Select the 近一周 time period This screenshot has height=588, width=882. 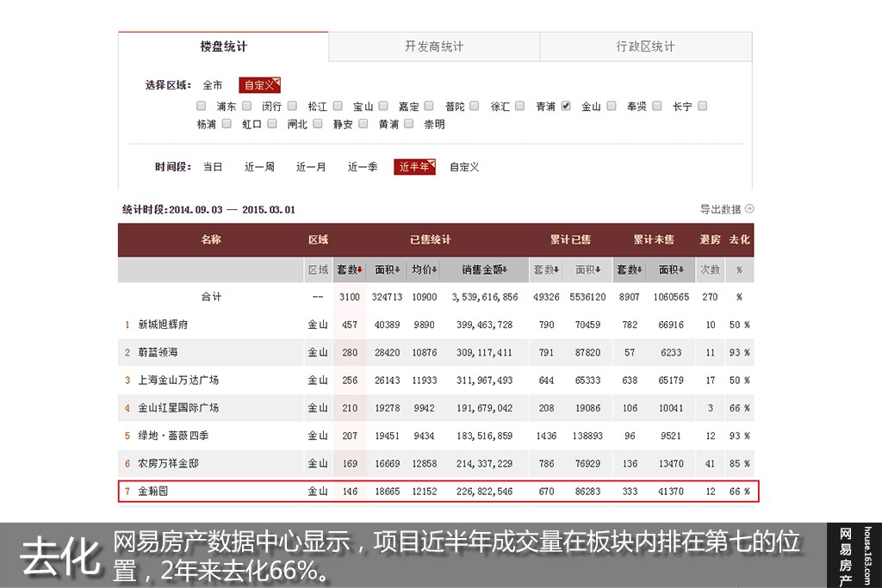[258, 167]
